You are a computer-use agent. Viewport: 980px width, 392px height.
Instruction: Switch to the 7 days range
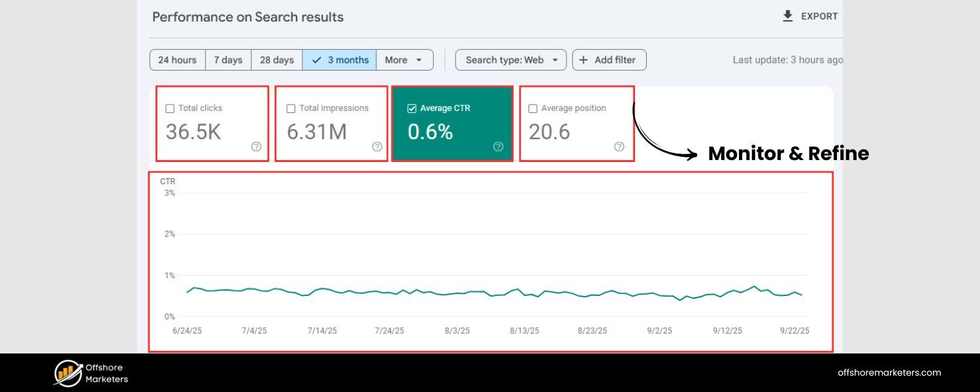228,60
